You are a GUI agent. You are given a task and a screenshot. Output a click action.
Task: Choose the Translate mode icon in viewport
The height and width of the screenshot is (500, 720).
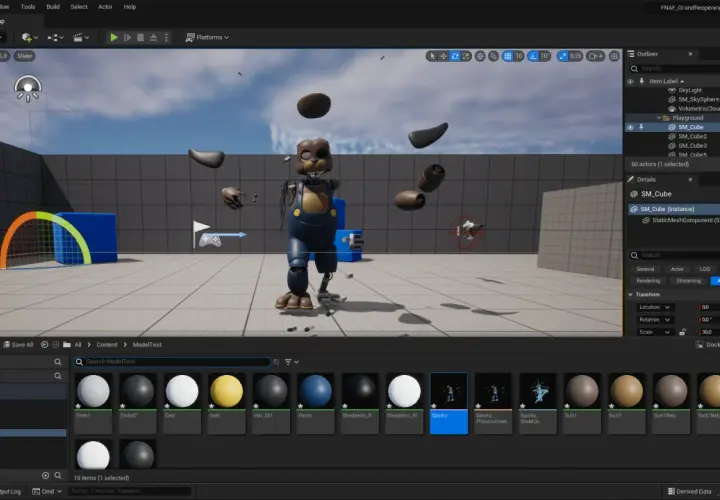443,56
